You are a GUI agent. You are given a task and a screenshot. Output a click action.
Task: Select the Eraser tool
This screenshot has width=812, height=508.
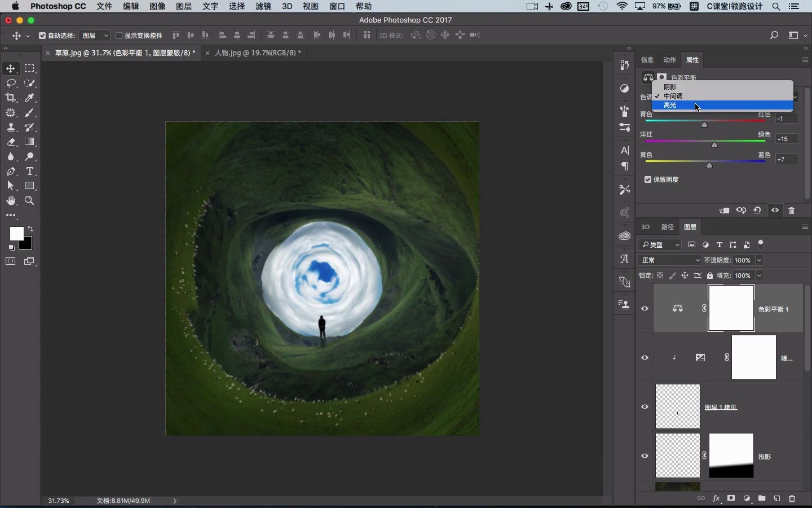tap(11, 142)
